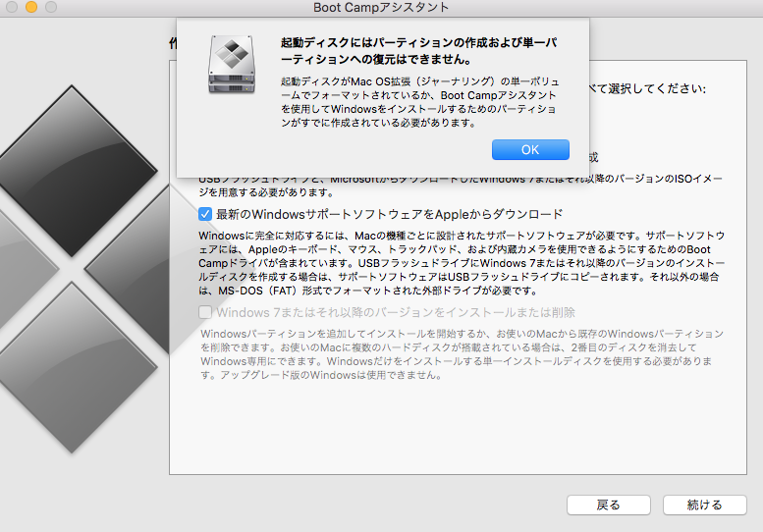
Task: Click the label 最新のWindowsサポートソフトウェアをAppleからダウンロード
Action: pyautogui.click(x=389, y=214)
